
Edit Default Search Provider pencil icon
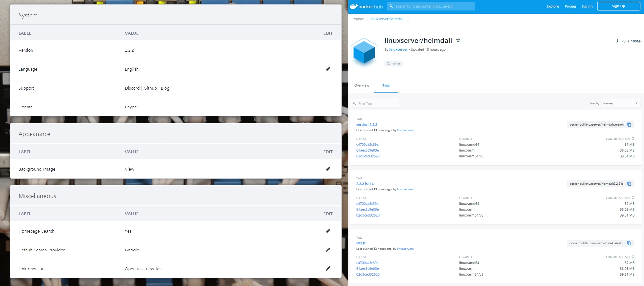pyautogui.click(x=328, y=250)
